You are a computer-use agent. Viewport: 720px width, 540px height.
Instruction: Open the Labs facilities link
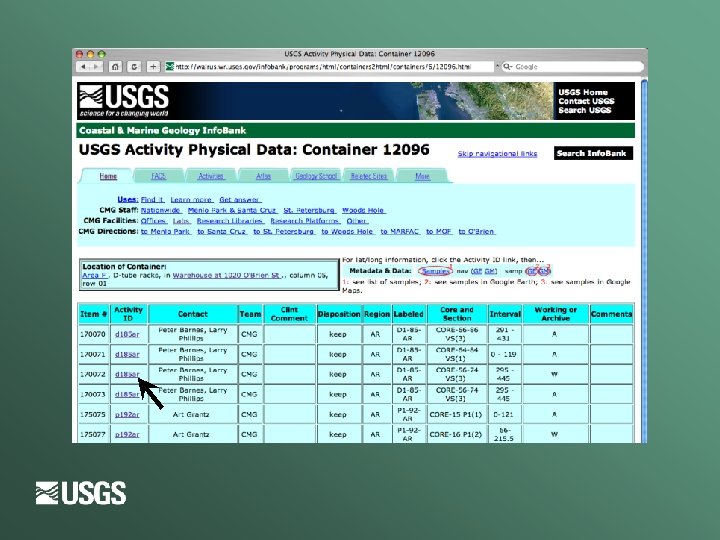click(182, 221)
